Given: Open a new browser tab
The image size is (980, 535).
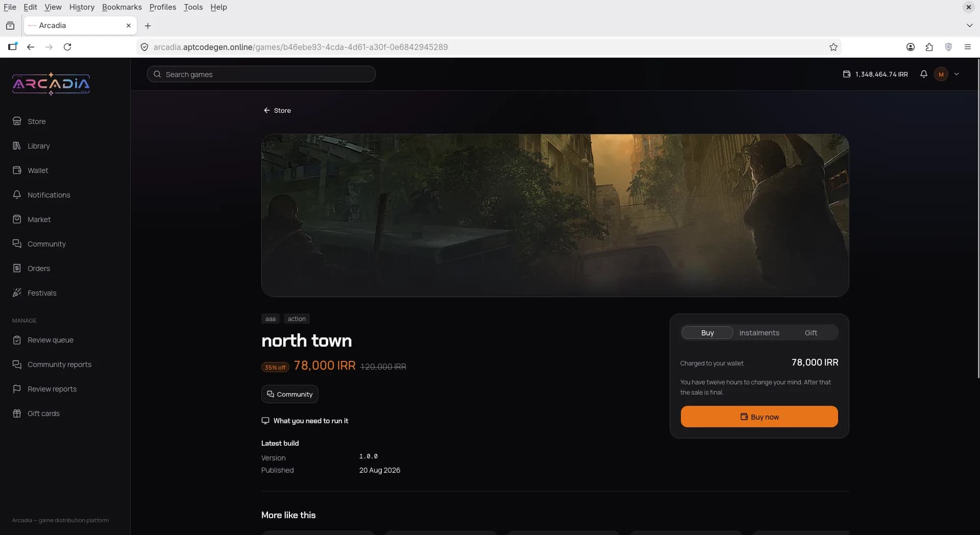Looking at the screenshot, I should pos(148,26).
